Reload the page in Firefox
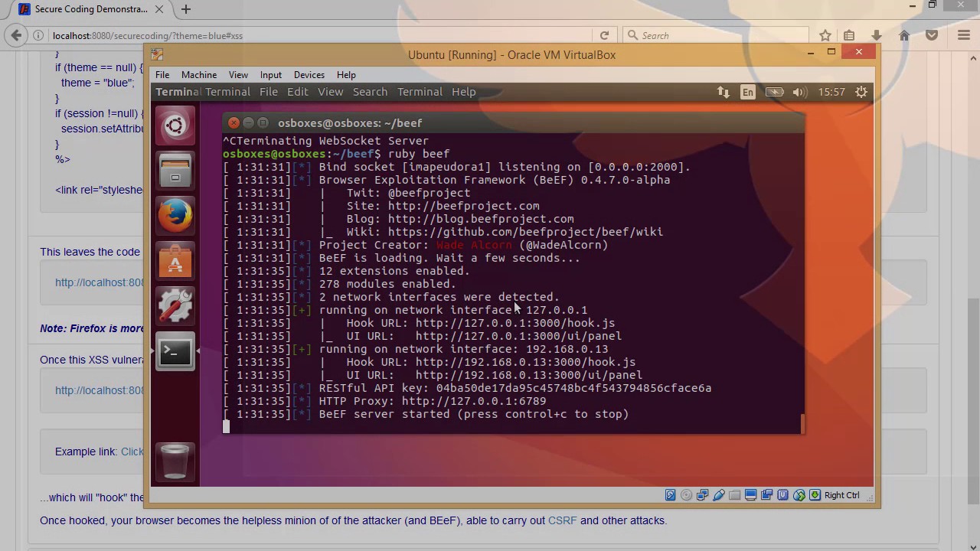Screen dimensions: 980x551 604,35
